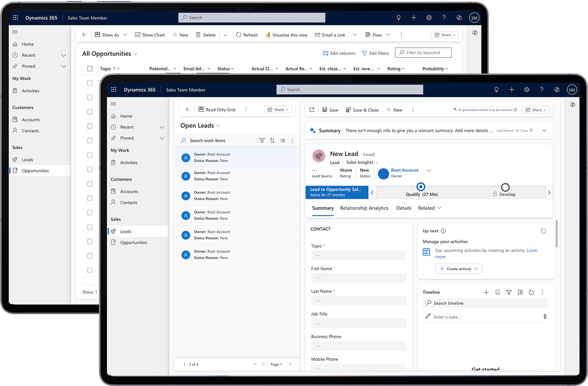Screen dimensions: 588x386
Task: Open the timeline filter icon
Action: point(509,292)
